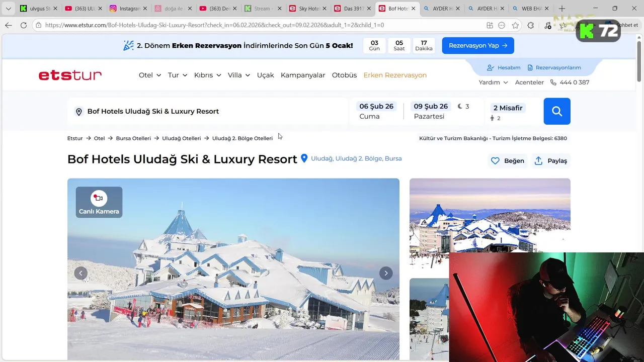Reload the page with refresh icon

[23, 25]
